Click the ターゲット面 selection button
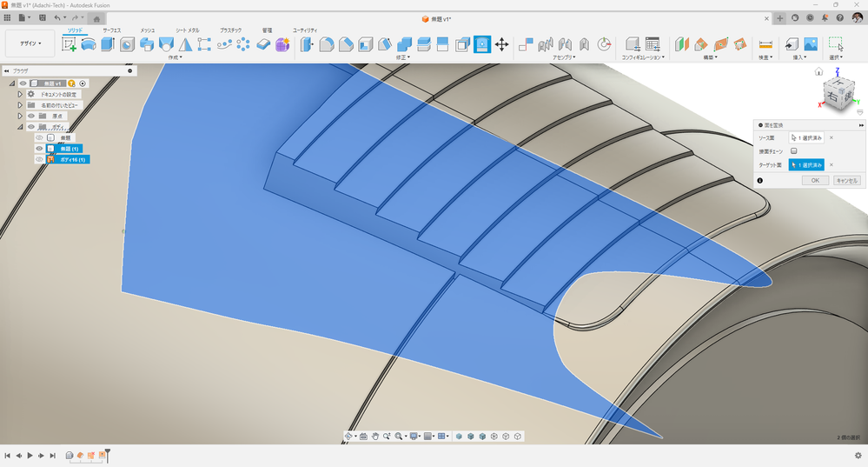 pos(806,165)
